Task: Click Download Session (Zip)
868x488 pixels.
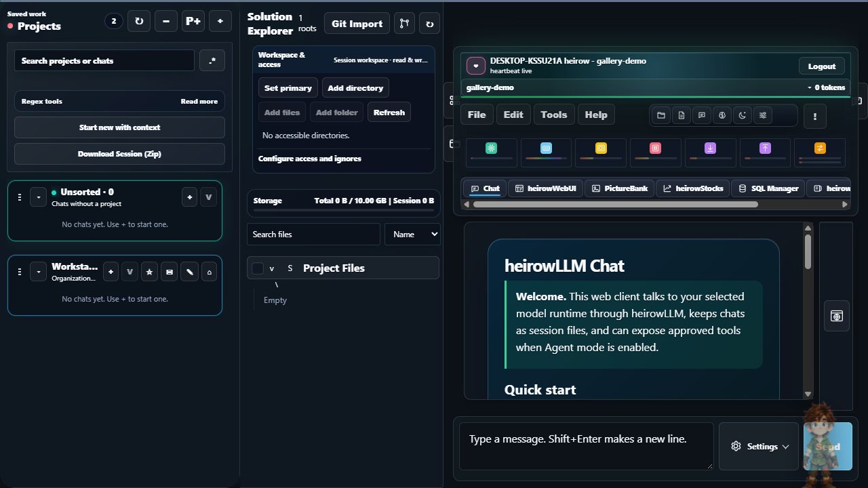Action: [119, 154]
